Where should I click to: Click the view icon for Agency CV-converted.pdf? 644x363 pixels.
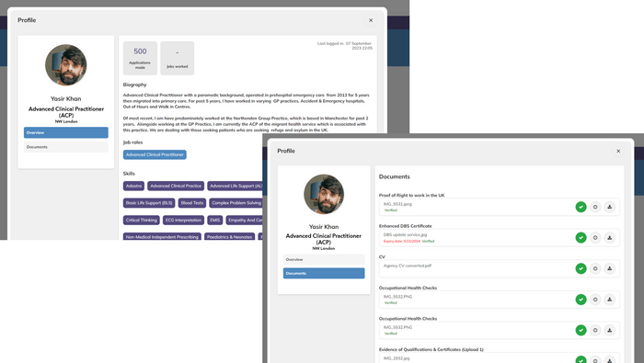tap(595, 268)
